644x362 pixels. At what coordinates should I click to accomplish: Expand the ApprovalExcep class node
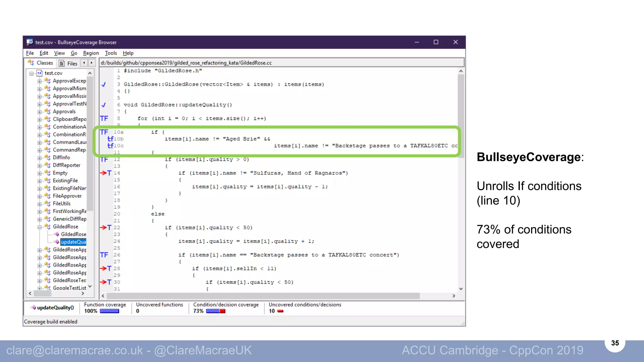[39, 81]
